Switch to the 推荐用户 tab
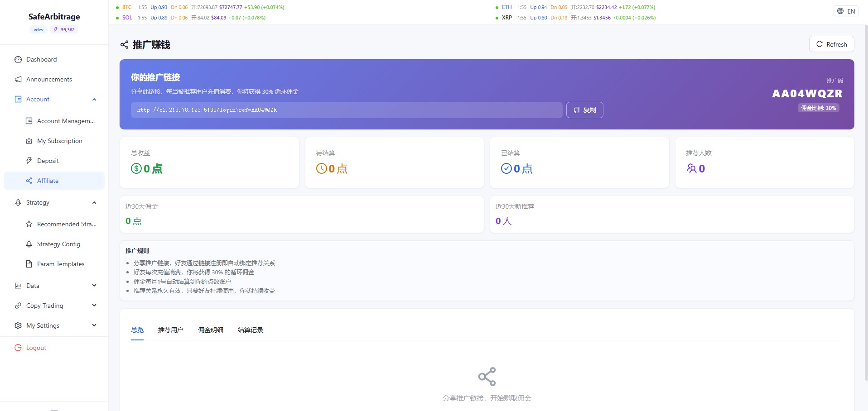868x411 pixels. click(171, 330)
